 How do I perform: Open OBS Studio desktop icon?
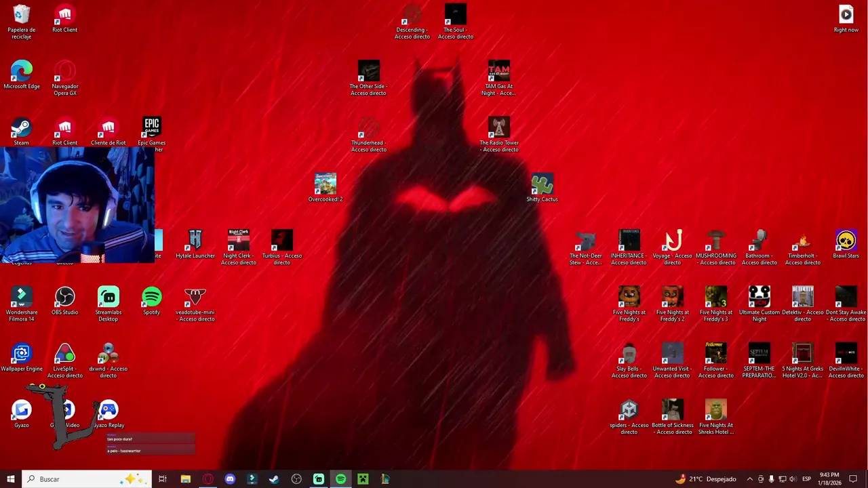pyautogui.click(x=65, y=301)
